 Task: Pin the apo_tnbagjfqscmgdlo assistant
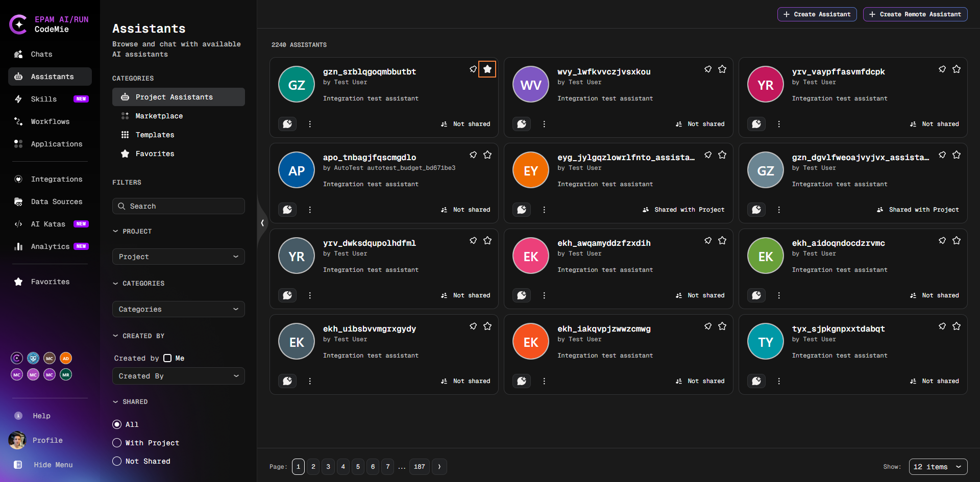click(473, 155)
